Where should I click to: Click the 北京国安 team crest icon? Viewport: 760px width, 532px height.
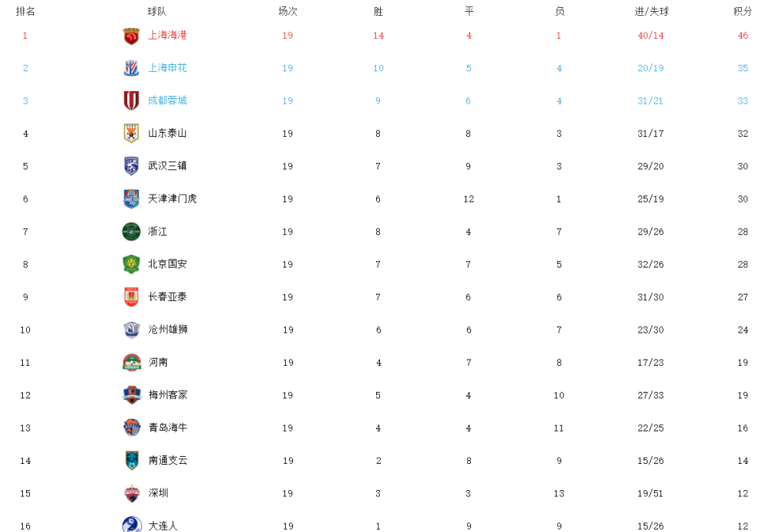[131, 264]
